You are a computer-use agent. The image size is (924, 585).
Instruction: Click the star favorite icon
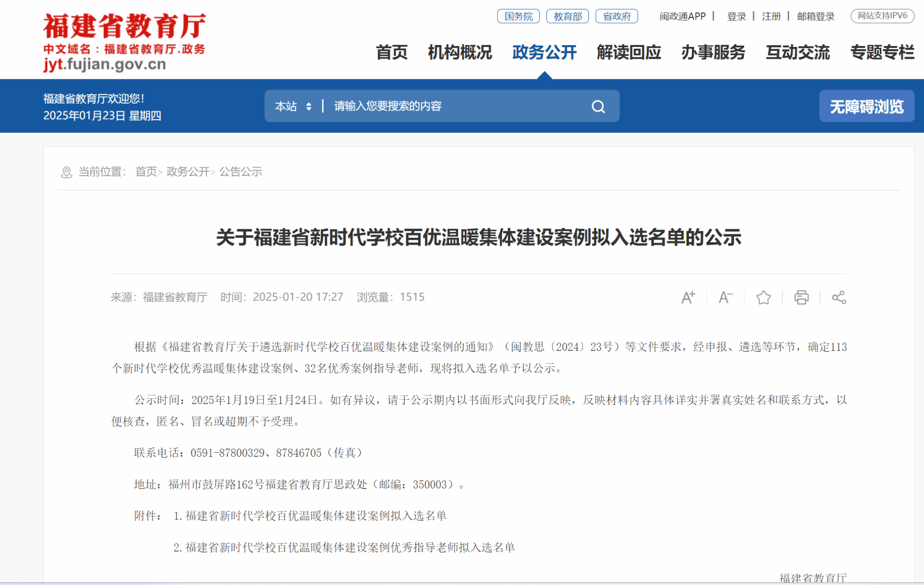point(763,297)
